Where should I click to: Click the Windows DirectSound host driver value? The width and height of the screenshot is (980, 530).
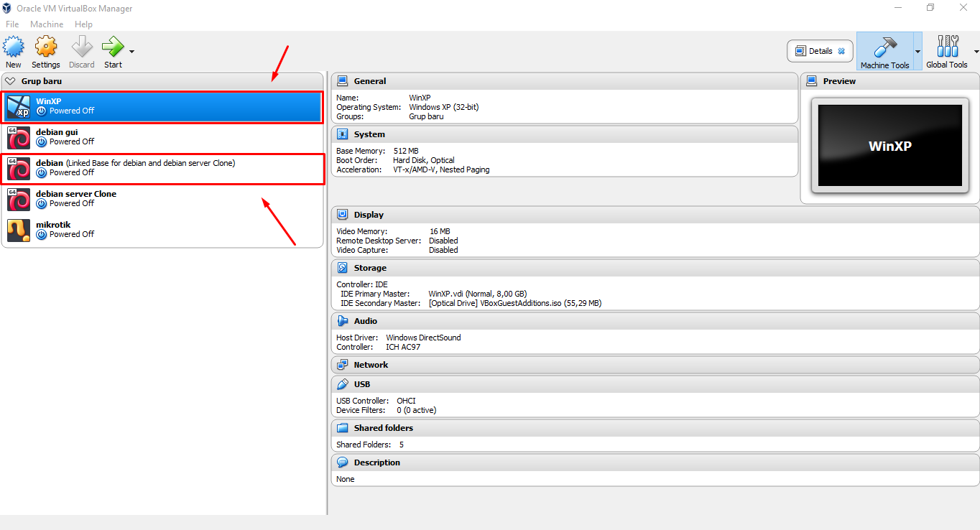[x=423, y=338]
